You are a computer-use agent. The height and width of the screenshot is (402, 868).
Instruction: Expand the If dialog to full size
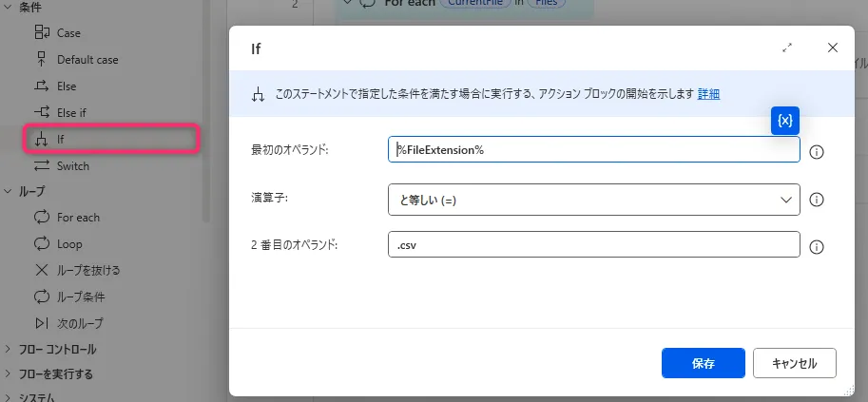(787, 48)
